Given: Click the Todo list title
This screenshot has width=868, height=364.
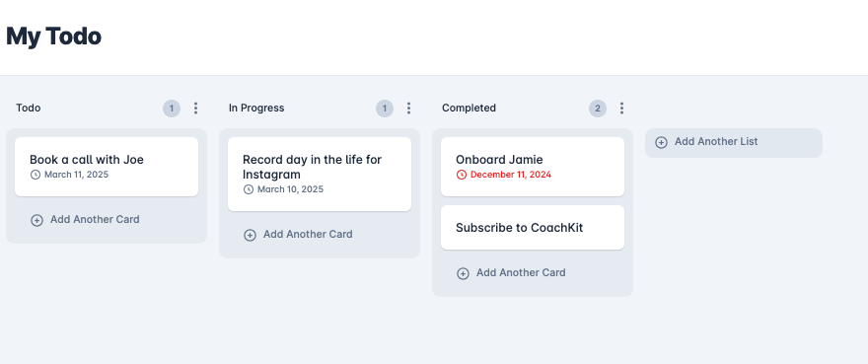Looking at the screenshot, I should pyautogui.click(x=29, y=109).
